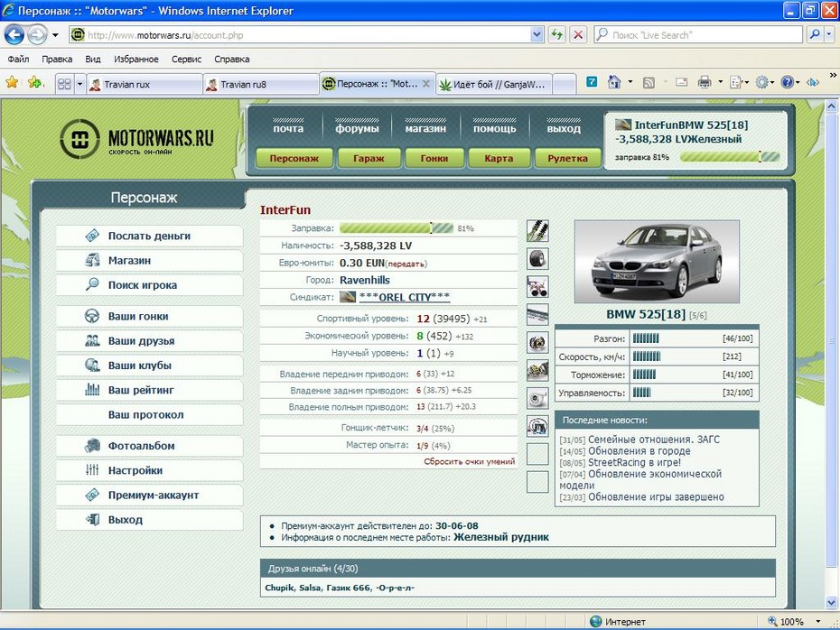Close the Персонаж Motorwars tab

coord(426,84)
